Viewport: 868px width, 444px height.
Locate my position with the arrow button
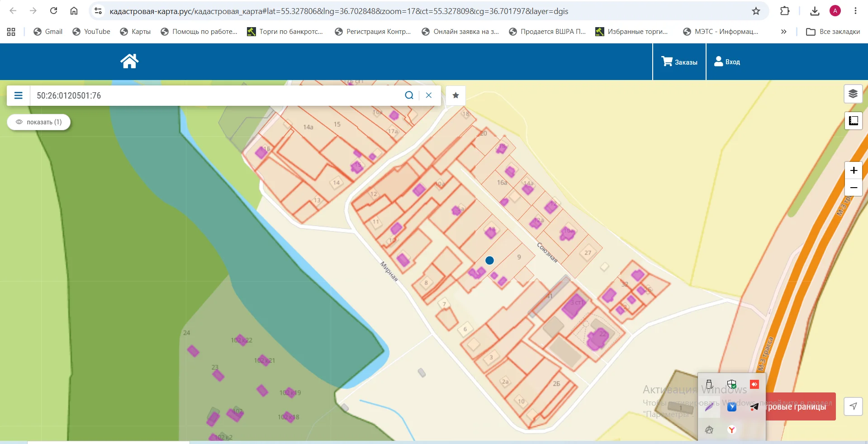853,406
